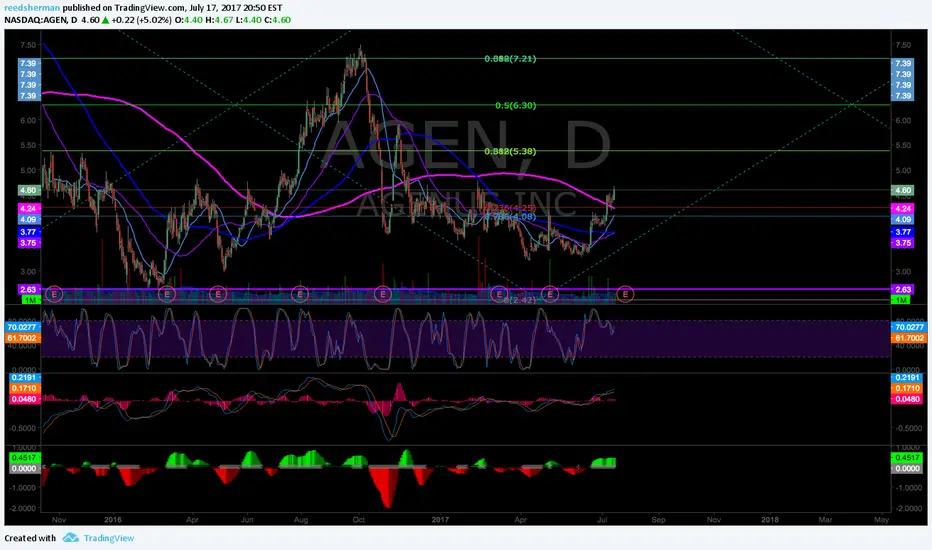This screenshot has width=932, height=550.
Task: Click the upcoming earnings E marker after the last candle
Action: (x=625, y=294)
